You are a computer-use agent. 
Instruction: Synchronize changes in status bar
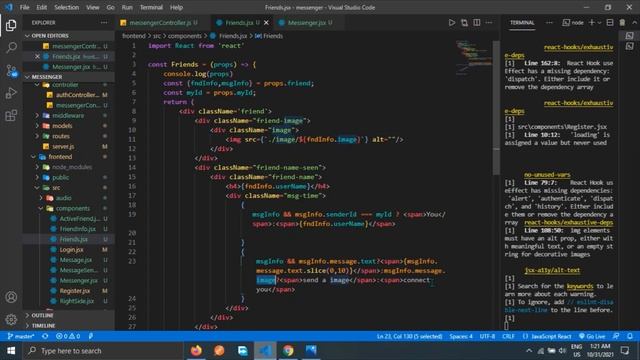click(x=45, y=336)
